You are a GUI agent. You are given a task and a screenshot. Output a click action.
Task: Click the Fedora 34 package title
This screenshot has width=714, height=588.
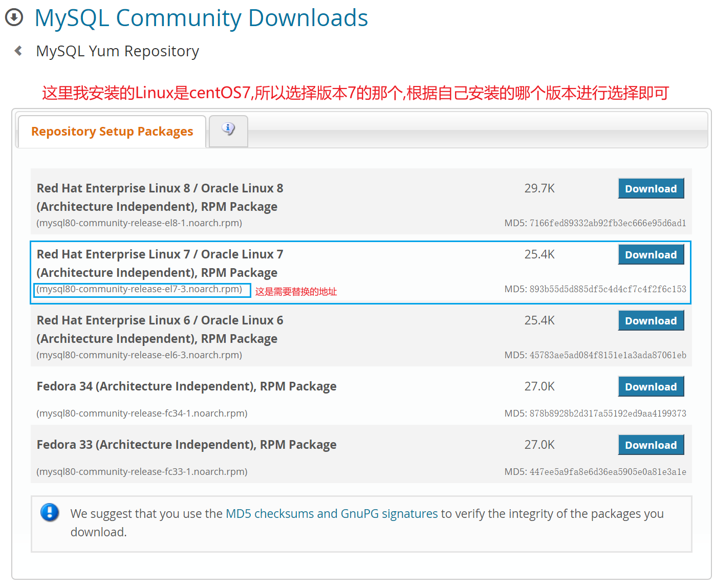[x=186, y=386]
